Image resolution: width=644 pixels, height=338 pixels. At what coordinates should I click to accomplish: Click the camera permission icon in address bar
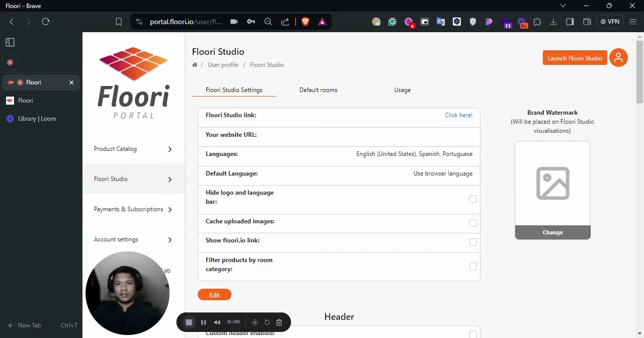point(234,22)
